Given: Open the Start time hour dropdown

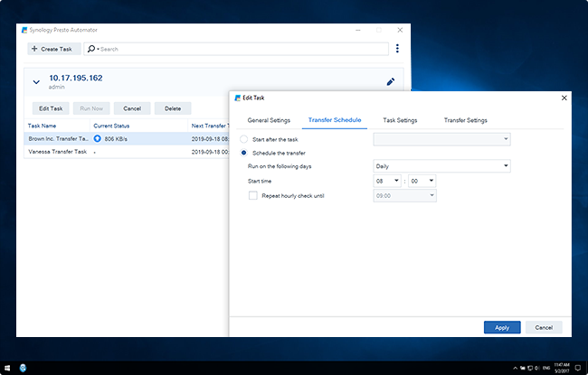Looking at the screenshot, I should pos(388,181).
